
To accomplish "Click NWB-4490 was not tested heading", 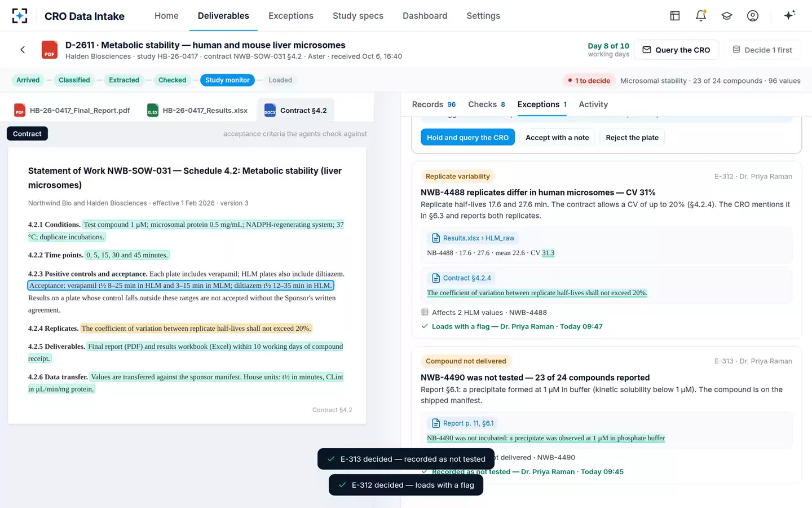I will coord(535,378).
